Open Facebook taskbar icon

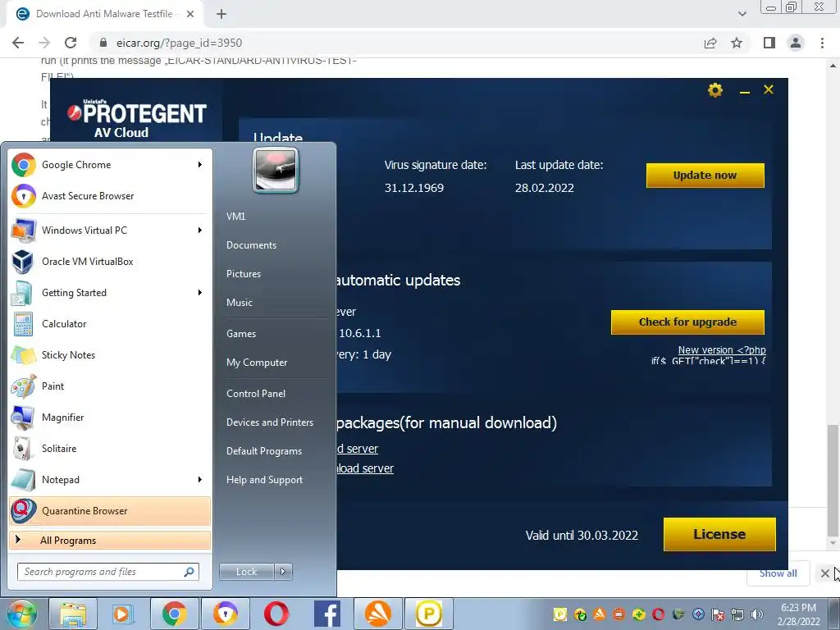326,614
